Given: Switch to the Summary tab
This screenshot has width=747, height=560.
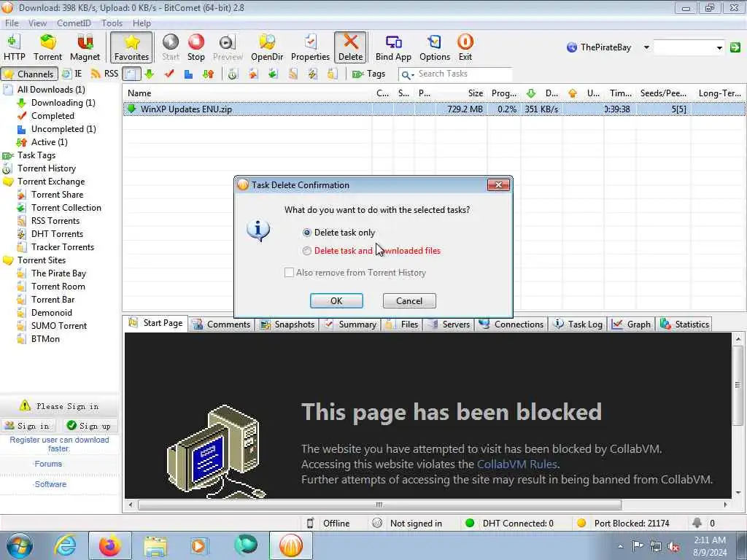Looking at the screenshot, I should 350,324.
